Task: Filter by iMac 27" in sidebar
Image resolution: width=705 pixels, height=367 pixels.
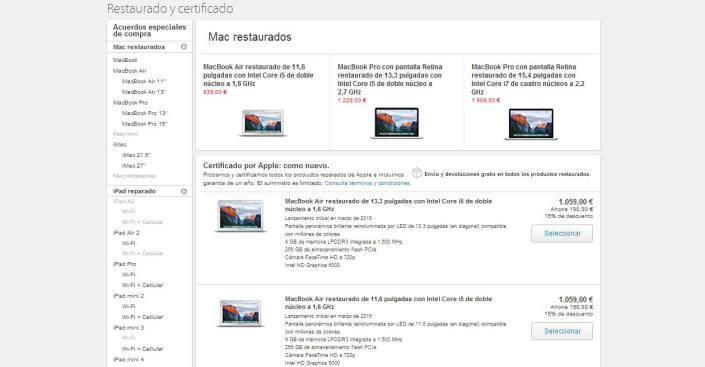Action: (134, 166)
